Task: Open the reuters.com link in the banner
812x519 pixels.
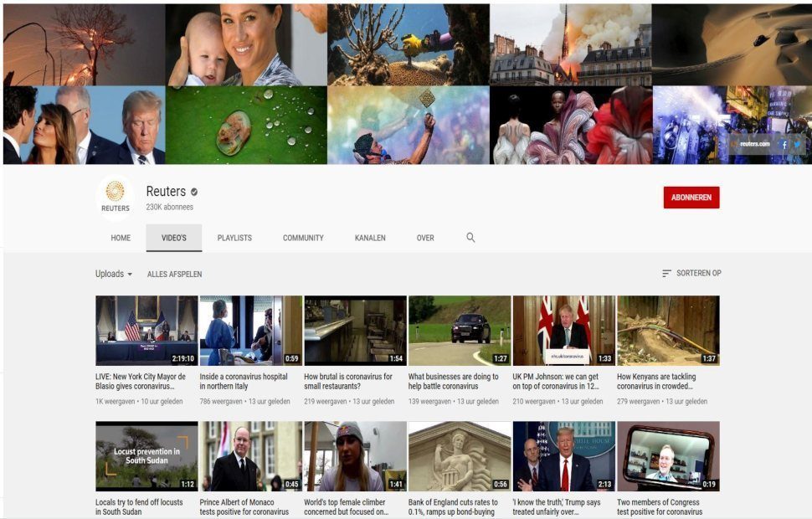Action: tap(754, 144)
